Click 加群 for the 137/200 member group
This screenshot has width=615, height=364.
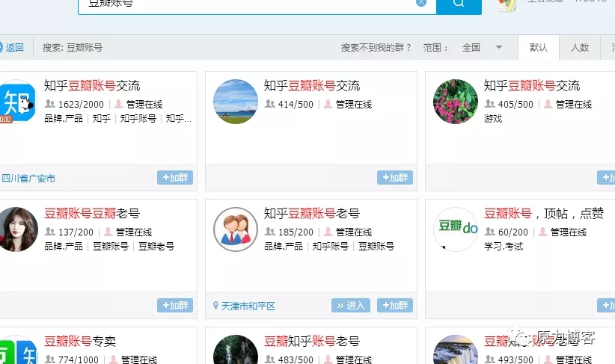tap(175, 306)
